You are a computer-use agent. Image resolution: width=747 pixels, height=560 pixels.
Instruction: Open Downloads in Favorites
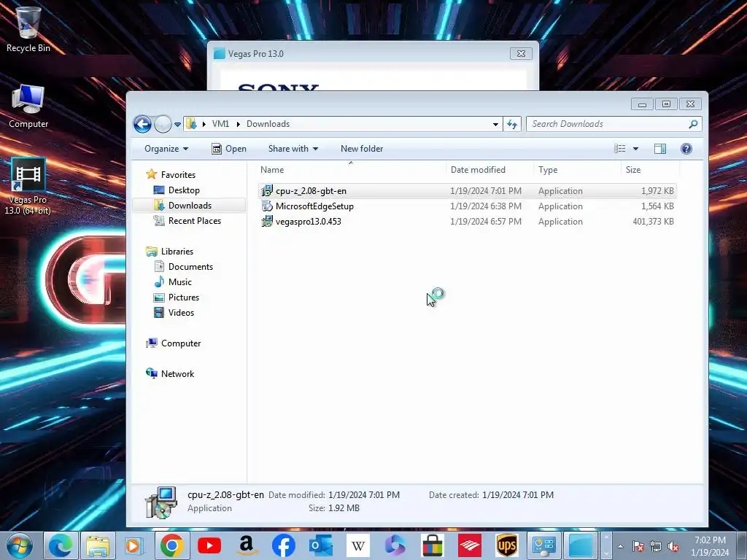[190, 205]
